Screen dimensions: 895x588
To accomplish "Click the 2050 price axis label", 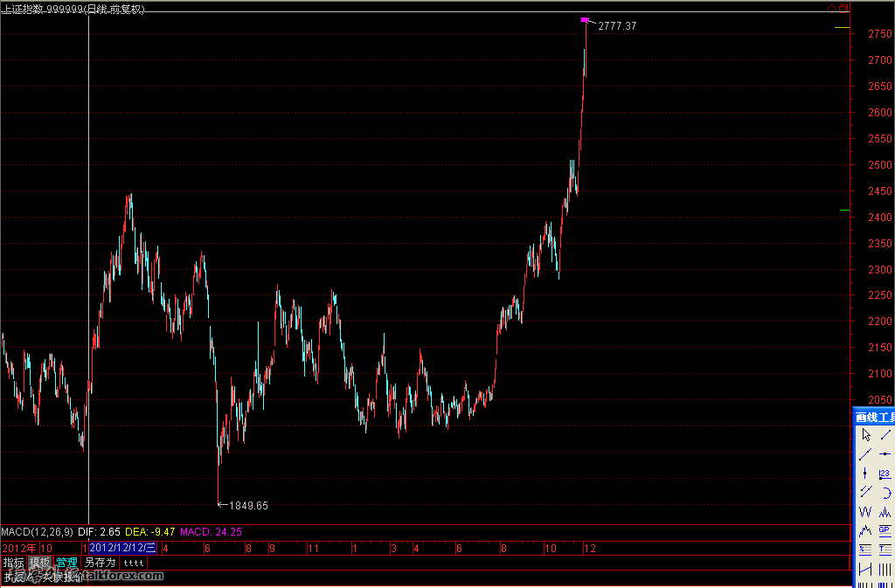I will pyautogui.click(x=879, y=400).
